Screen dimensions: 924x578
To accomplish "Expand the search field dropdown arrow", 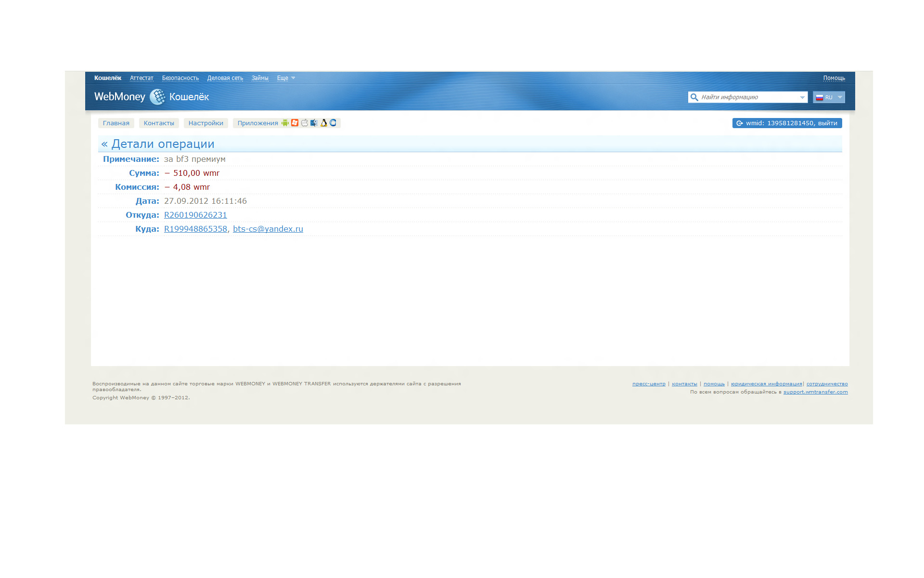I will pyautogui.click(x=802, y=97).
